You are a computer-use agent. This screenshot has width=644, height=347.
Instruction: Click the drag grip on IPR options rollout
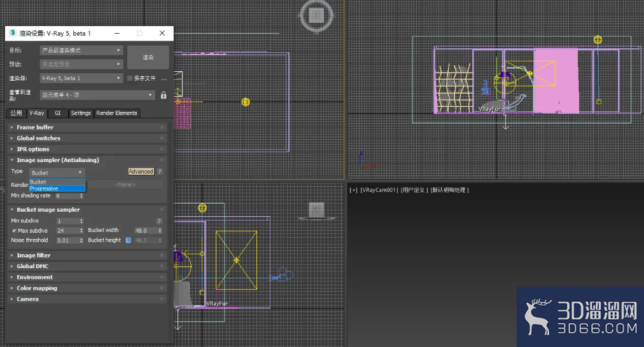click(x=162, y=149)
